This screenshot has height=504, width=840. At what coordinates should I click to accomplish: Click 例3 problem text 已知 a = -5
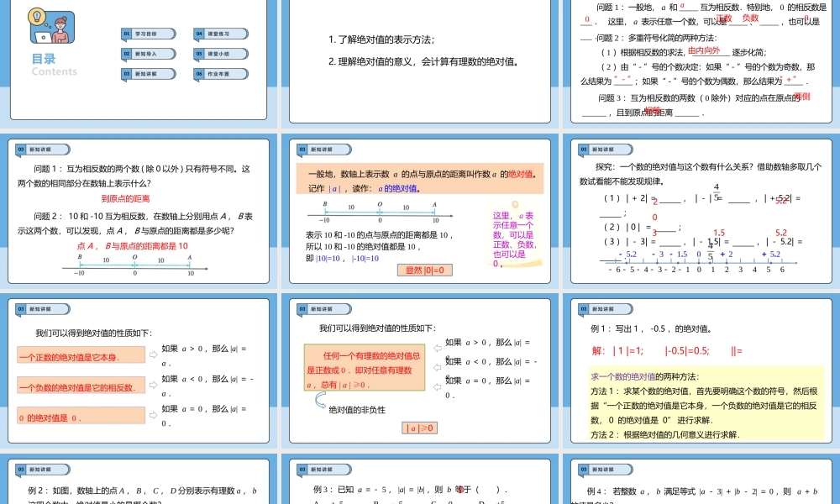pyautogui.click(x=410, y=490)
